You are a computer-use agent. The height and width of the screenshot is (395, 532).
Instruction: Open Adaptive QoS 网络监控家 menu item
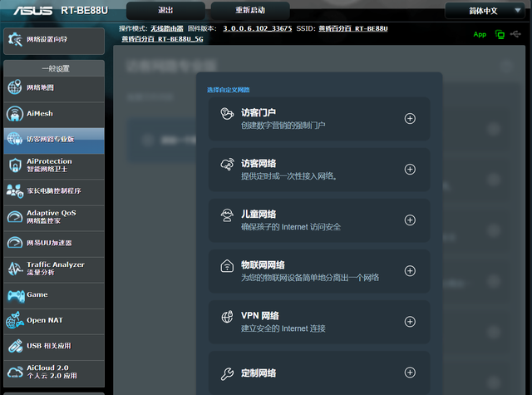click(x=54, y=217)
